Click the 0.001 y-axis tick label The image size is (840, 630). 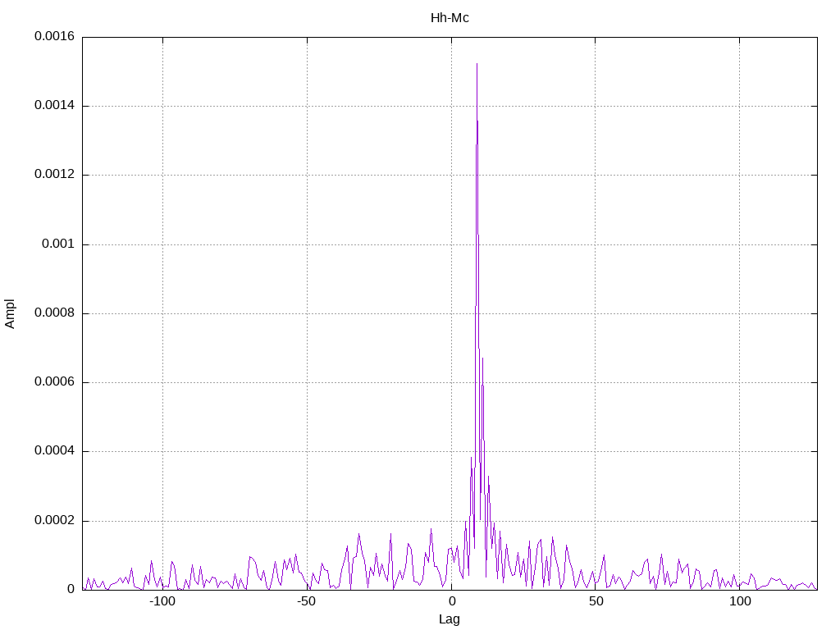58,244
